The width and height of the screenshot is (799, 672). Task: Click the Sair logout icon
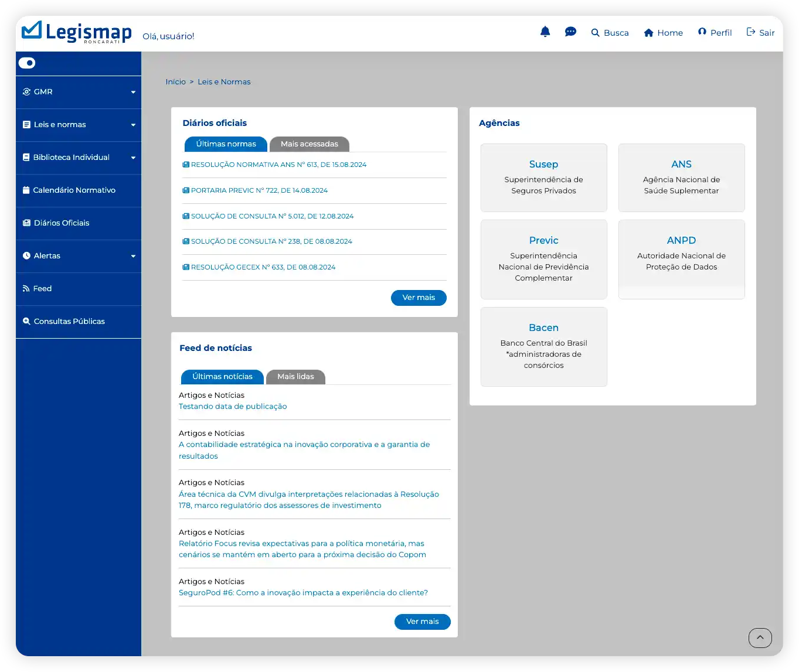pos(751,32)
